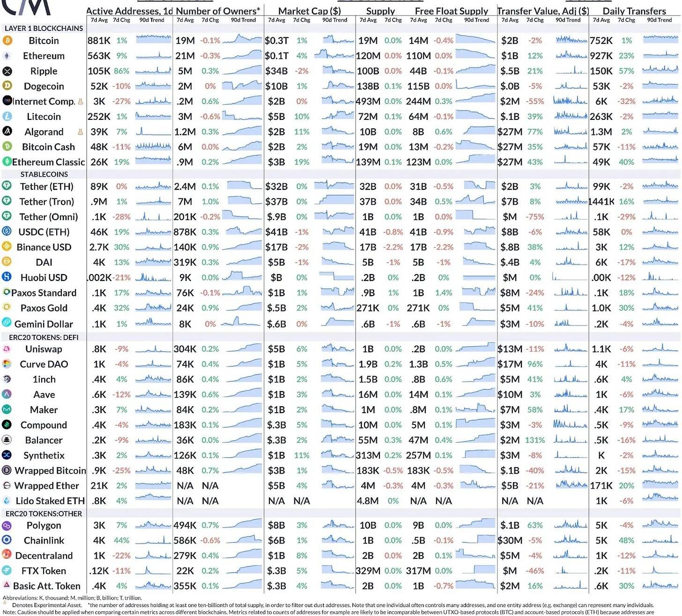Click the orange Bitcoin logo icon
The image size is (682, 616).
pyautogui.click(x=7, y=41)
